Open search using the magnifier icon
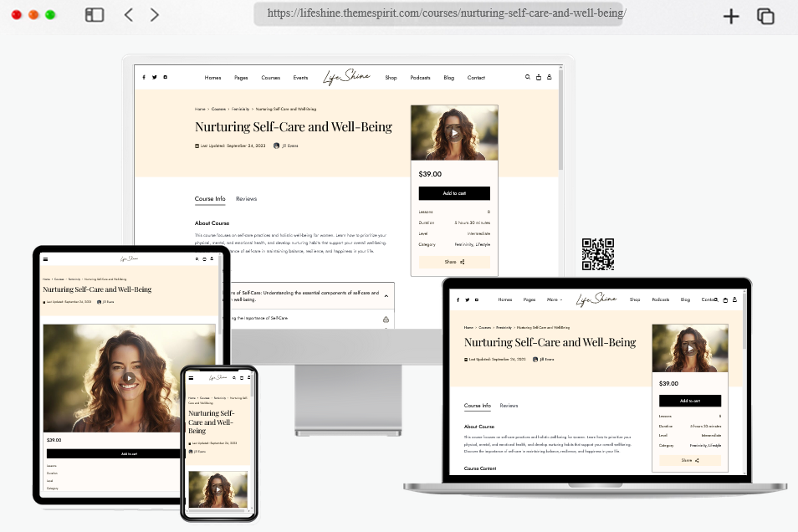This screenshot has height=532, width=798. [527, 77]
